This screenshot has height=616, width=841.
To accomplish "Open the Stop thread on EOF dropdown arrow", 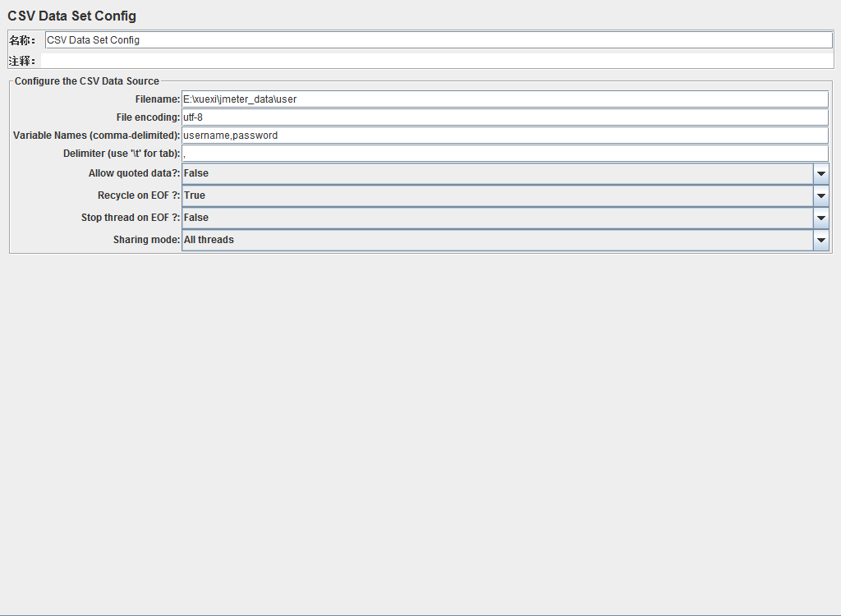I will pos(821,218).
